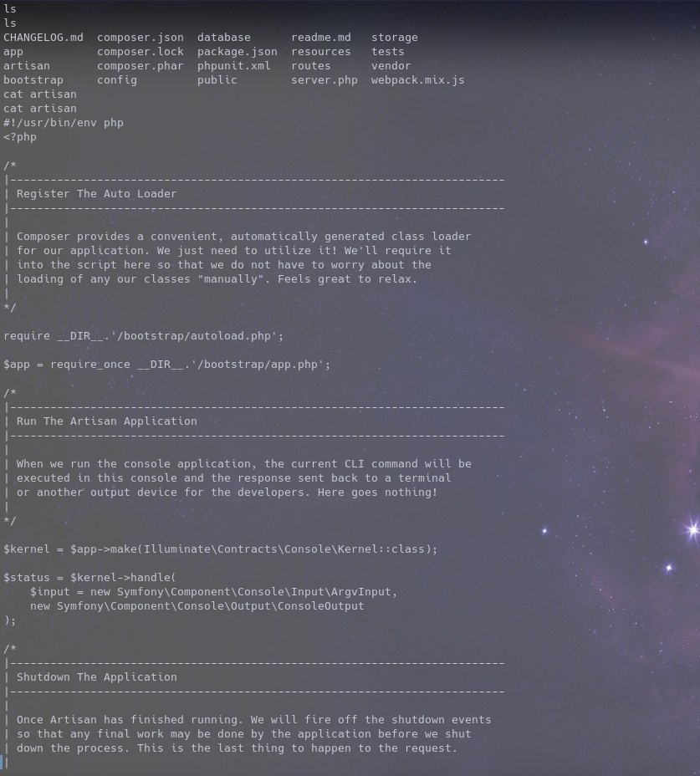Click phpunit.xml in the listing

[x=233, y=66]
